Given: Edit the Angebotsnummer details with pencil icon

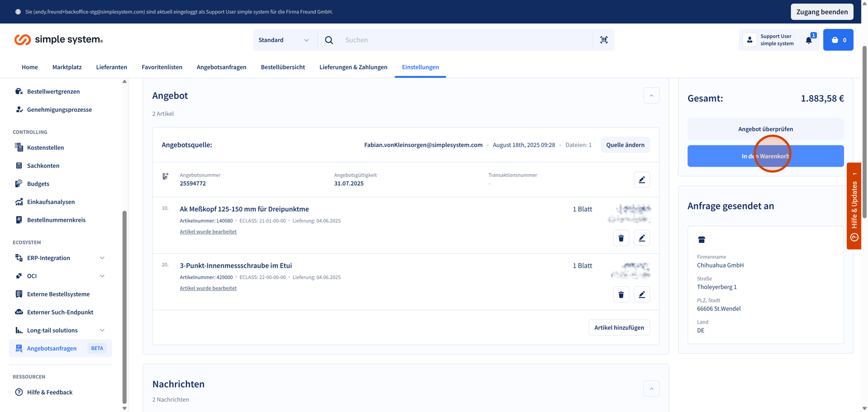Looking at the screenshot, I should pyautogui.click(x=642, y=180).
